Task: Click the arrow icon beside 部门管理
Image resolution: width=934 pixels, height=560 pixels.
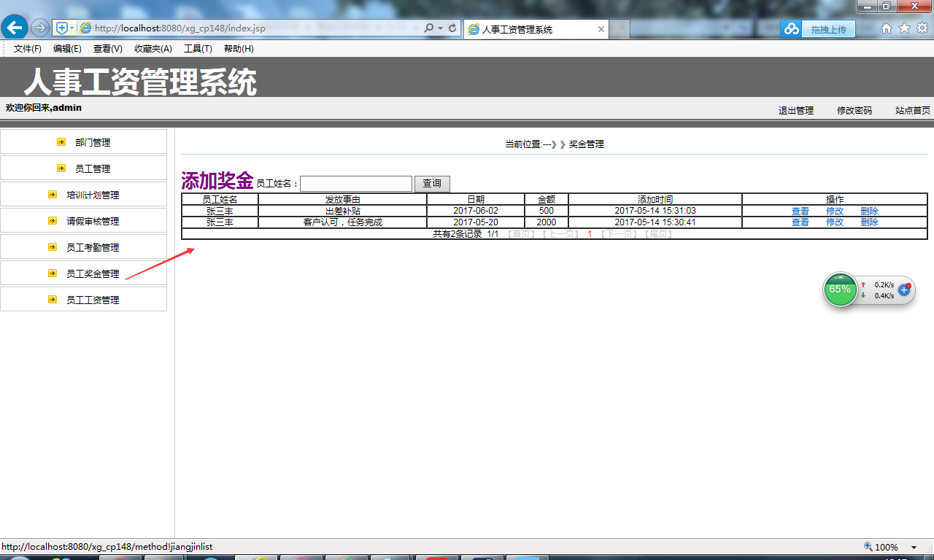Action: 61,142
